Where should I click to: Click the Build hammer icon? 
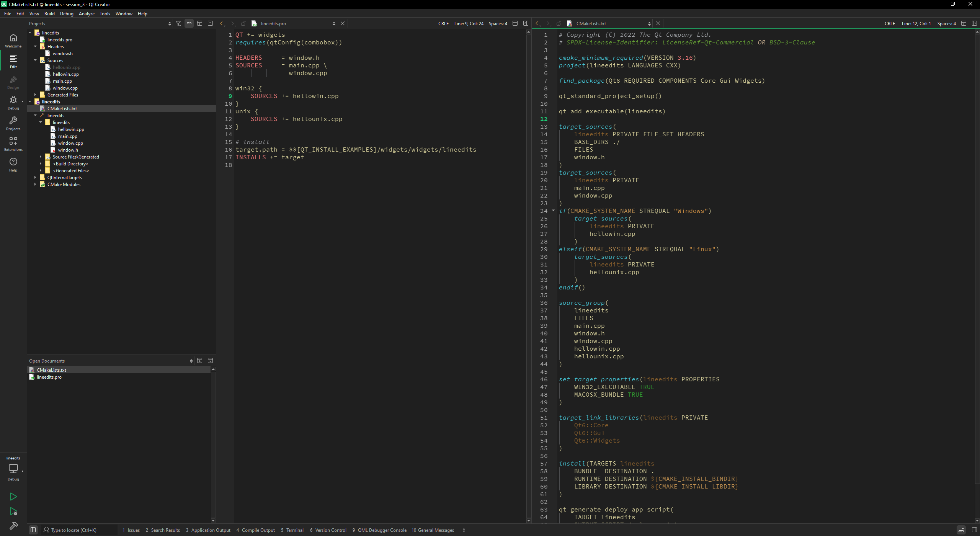(13, 526)
